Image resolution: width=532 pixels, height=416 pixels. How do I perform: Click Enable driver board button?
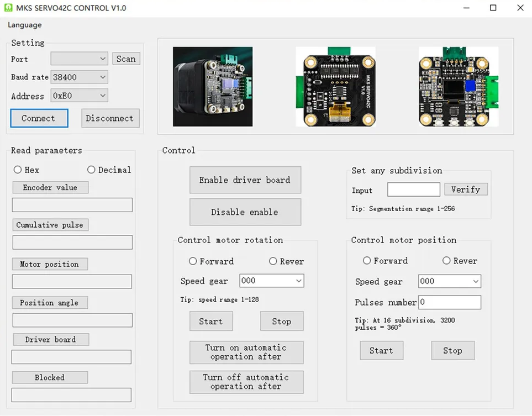click(x=245, y=180)
